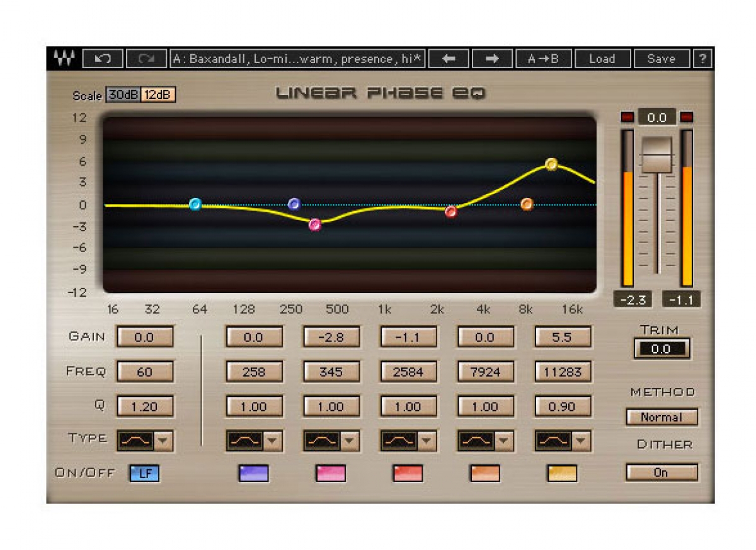756x550 pixels.
Task: Toggle the LF band on/off button
Action: click(x=145, y=473)
